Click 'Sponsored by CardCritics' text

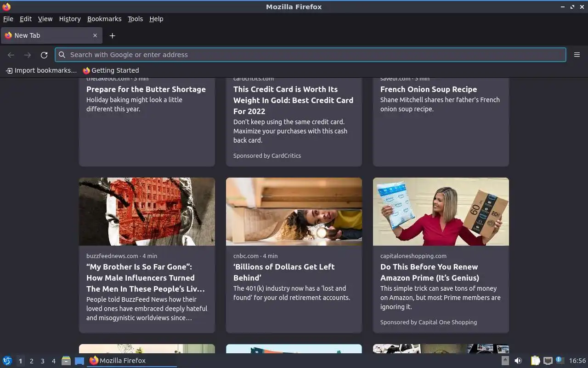coord(267,155)
